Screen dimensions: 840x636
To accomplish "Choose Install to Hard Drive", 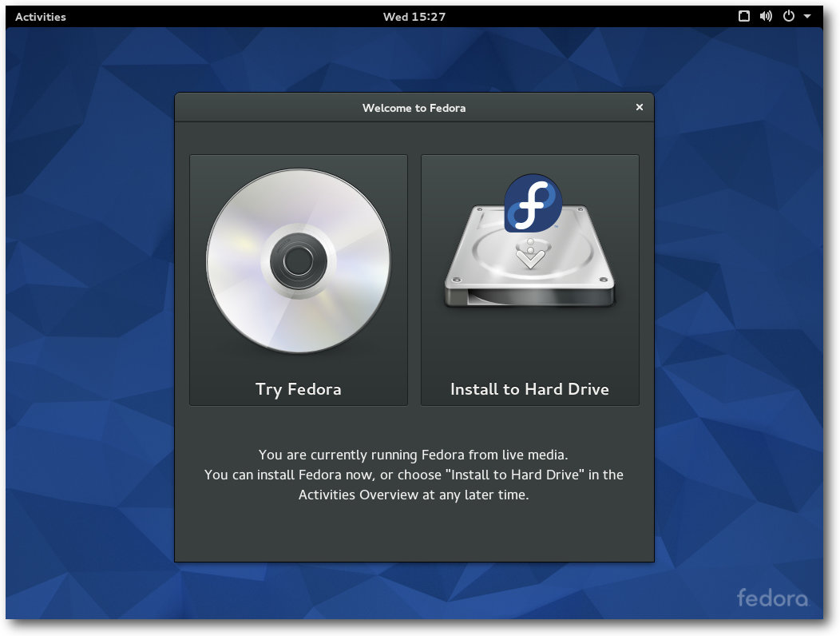I will click(530, 280).
